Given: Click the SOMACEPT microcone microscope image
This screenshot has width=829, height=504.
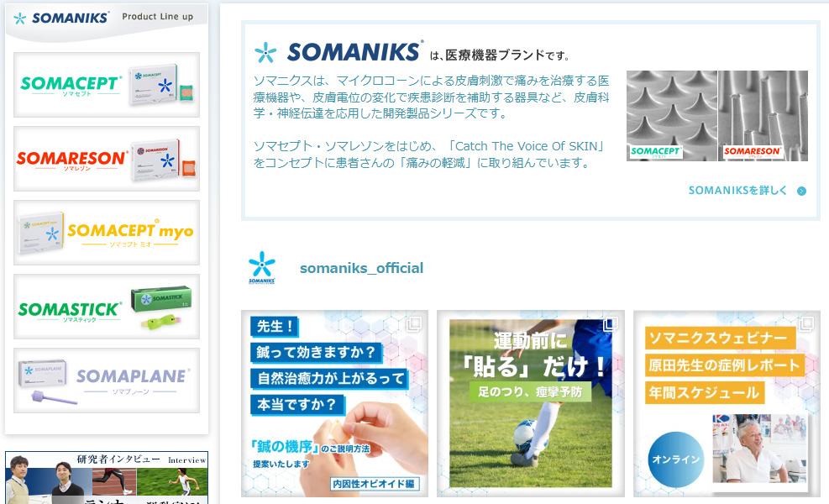Looking at the screenshot, I should click(671, 116).
